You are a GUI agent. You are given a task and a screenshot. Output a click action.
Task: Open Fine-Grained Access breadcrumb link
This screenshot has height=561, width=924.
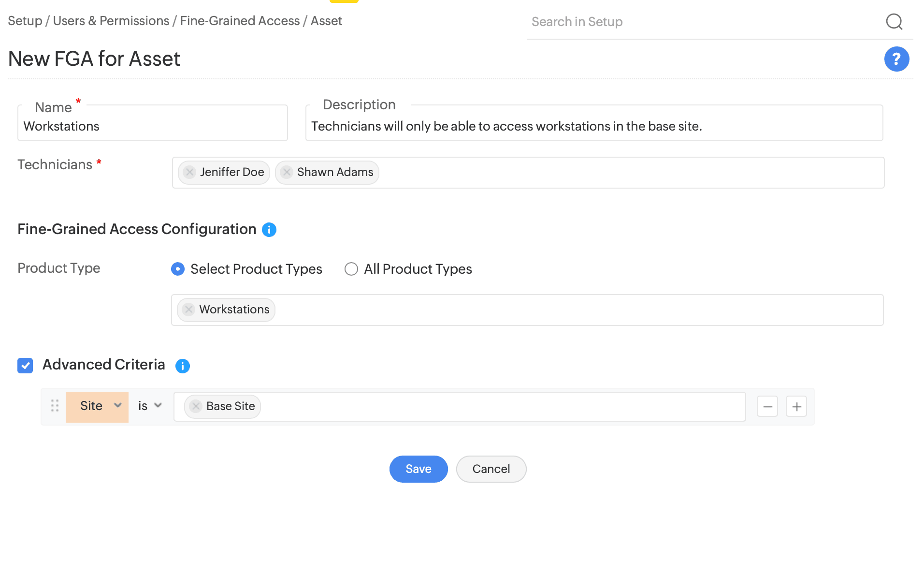click(240, 21)
